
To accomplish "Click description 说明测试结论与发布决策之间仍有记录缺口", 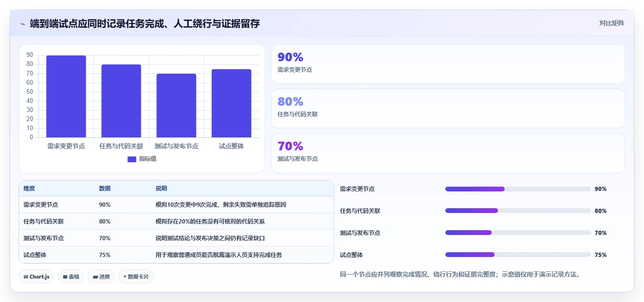I will point(210,238).
